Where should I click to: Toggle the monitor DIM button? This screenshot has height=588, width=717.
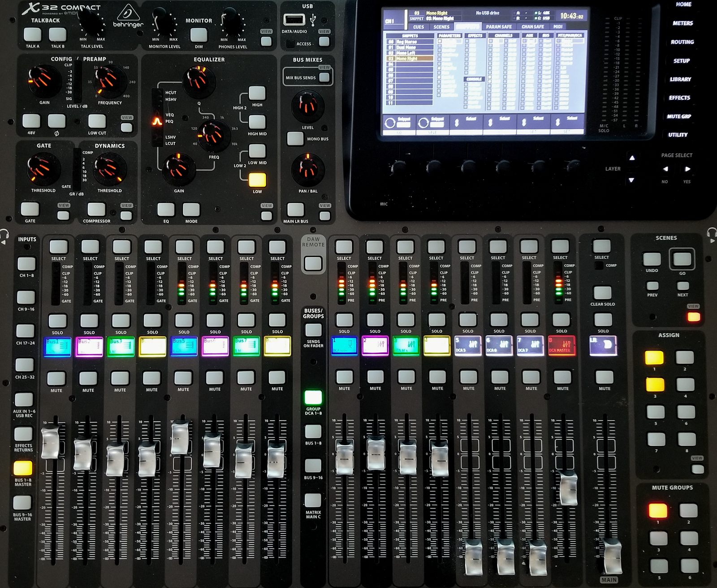pos(199,35)
